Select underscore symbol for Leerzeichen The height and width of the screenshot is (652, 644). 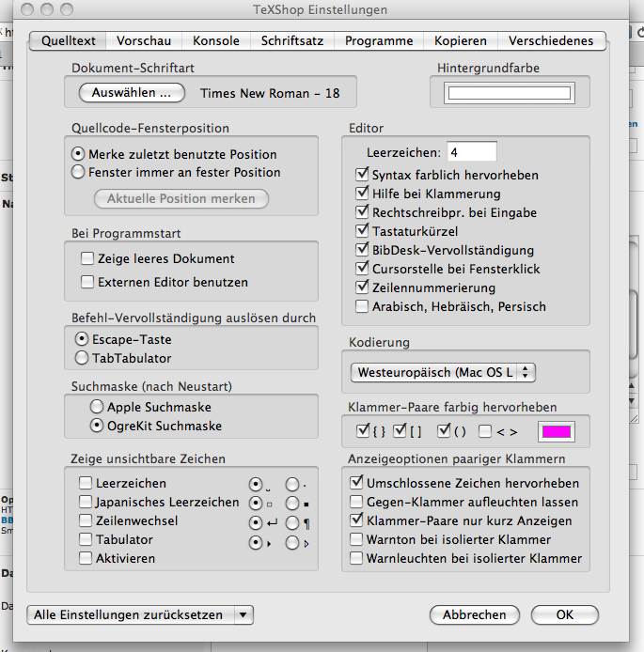[x=256, y=485]
